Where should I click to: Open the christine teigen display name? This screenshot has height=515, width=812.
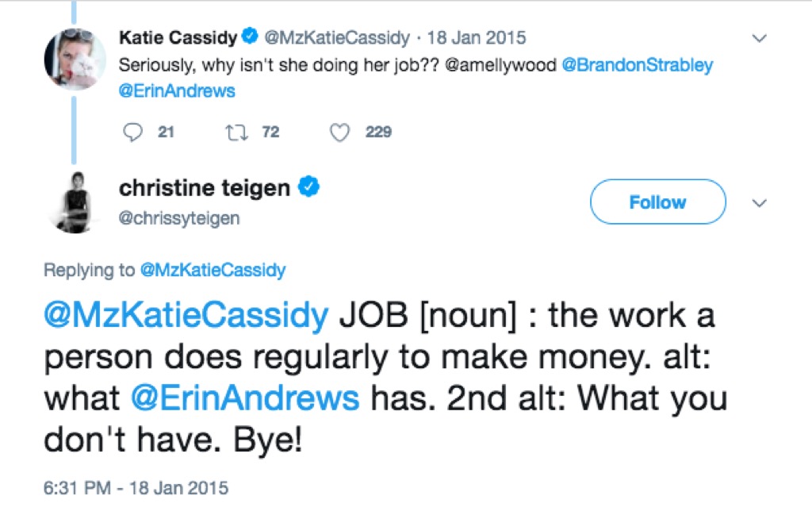205,187
